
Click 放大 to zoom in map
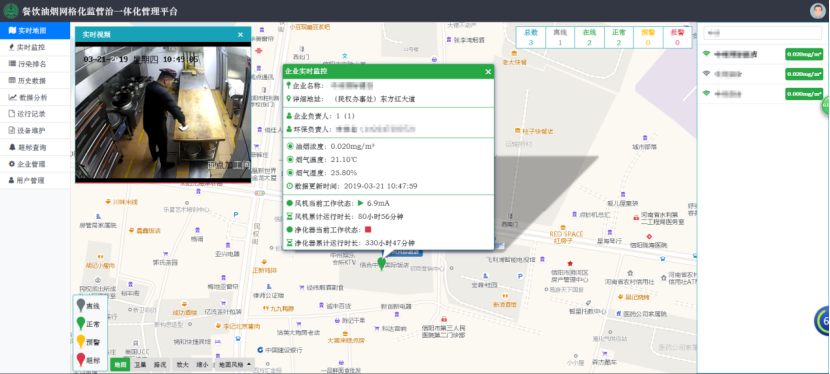183,364
